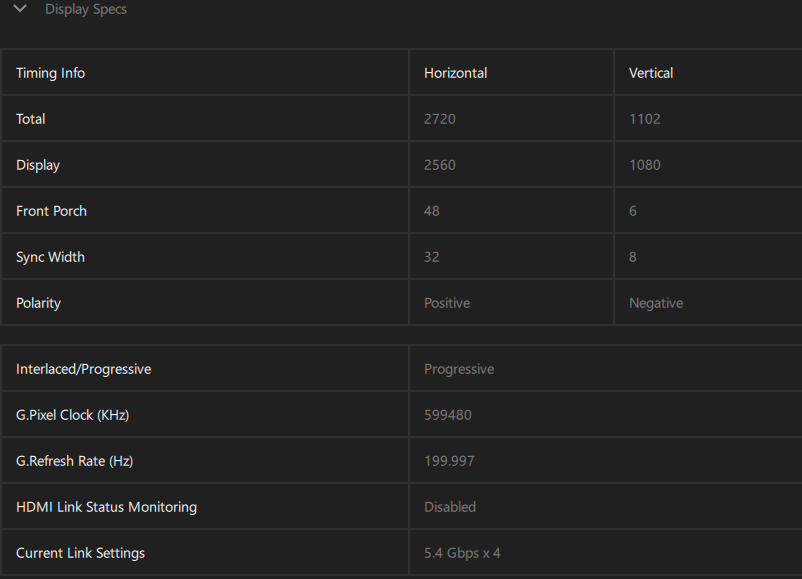Image resolution: width=802 pixels, height=579 pixels.
Task: Click horizontal display value 2560
Action: (x=440, y=165)
